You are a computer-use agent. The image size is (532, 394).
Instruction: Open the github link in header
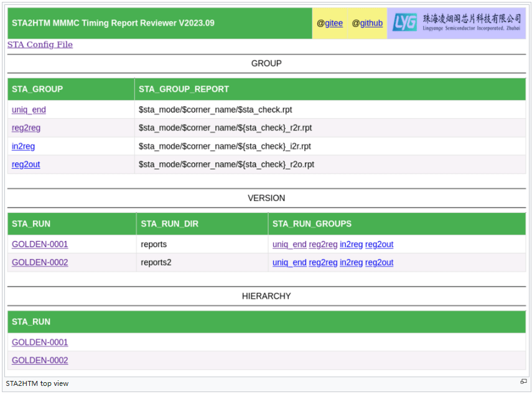(371, 23)
